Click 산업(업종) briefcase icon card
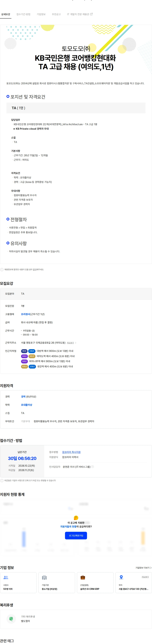This screenshot has width=152, height=644. click(83, 577)
